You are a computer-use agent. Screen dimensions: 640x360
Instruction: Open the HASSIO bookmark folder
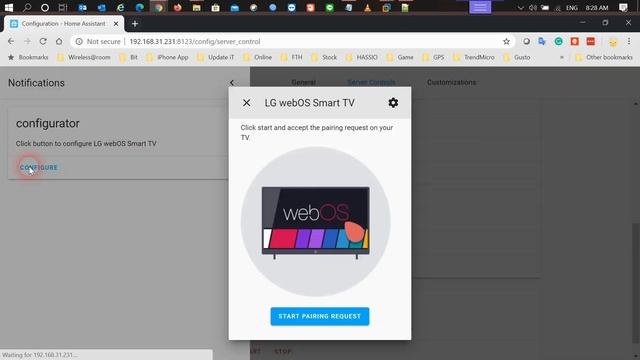[x=362, y=57]
